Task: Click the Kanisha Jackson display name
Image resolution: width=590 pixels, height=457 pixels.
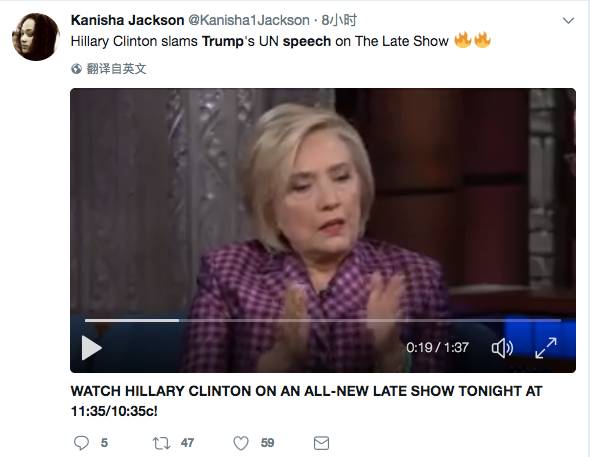Action: point(128,20)
